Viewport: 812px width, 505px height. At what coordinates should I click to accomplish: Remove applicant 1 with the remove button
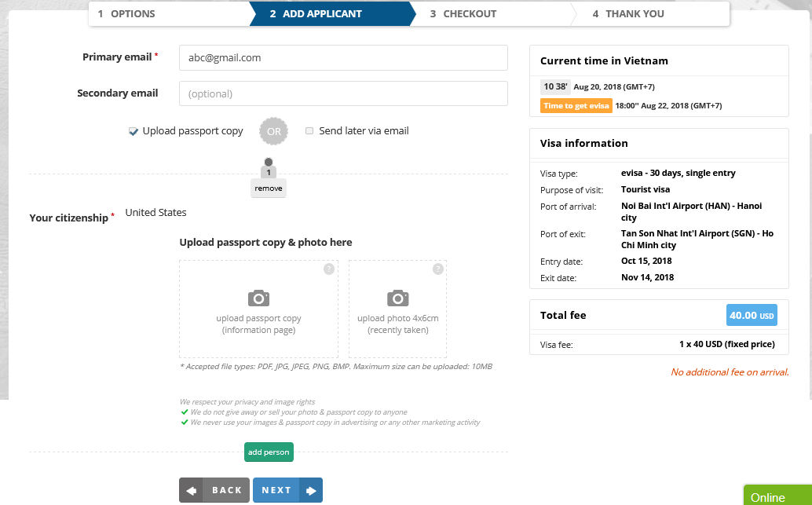tap(269, 188)
